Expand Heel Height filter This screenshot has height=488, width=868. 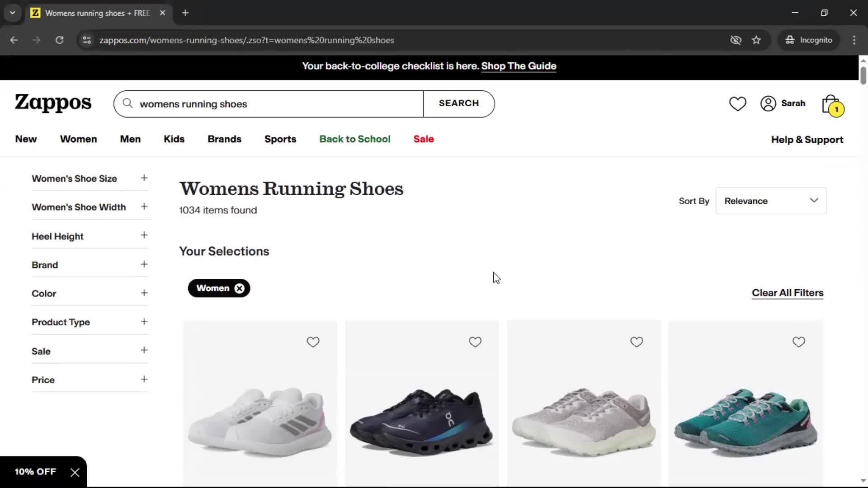90,236
